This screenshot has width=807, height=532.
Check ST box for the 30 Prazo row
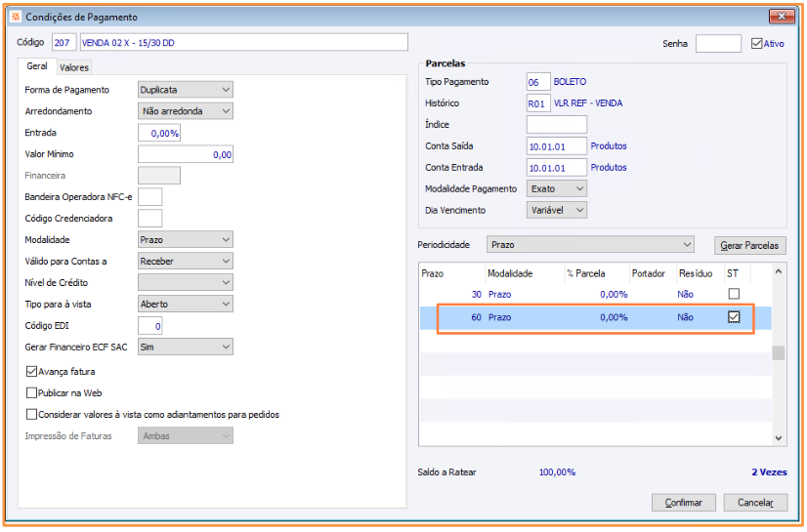(x=734, y=294)
